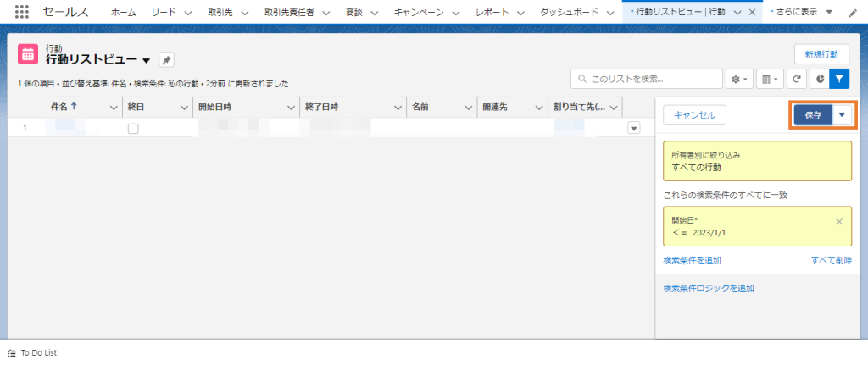Pin the 行動リストビュー list view
Screen dimensions: 868x365
coord(167,60)
